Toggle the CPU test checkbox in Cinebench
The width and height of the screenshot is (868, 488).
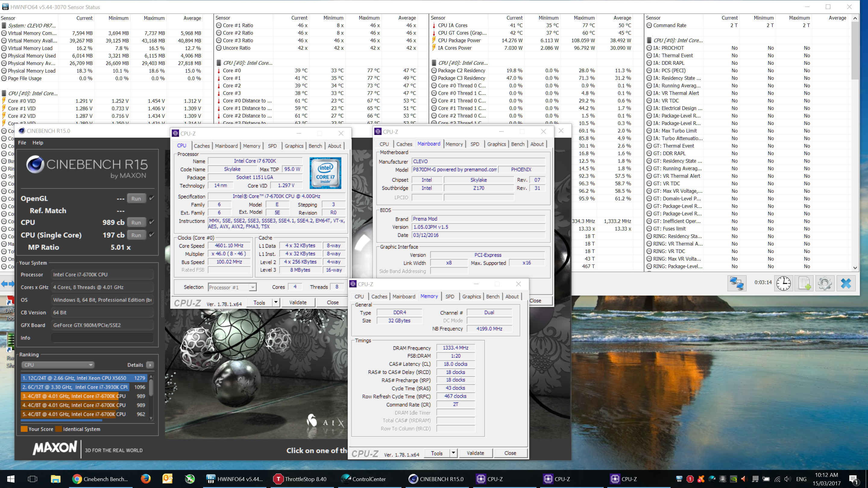(152, 222)
